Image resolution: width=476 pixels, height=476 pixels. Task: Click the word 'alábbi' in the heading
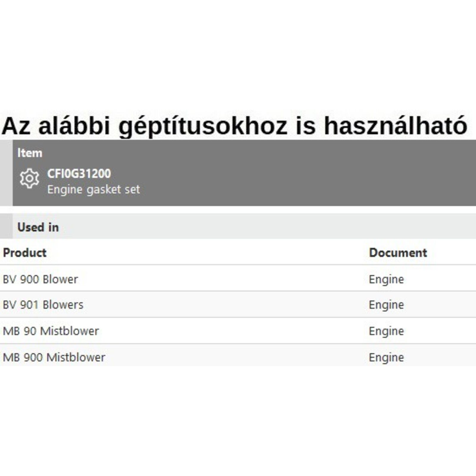(x=74, y=126)
